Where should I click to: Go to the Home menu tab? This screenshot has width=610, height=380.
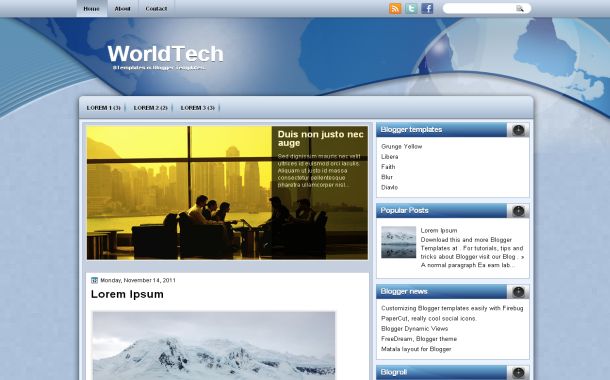pos(91,9)
